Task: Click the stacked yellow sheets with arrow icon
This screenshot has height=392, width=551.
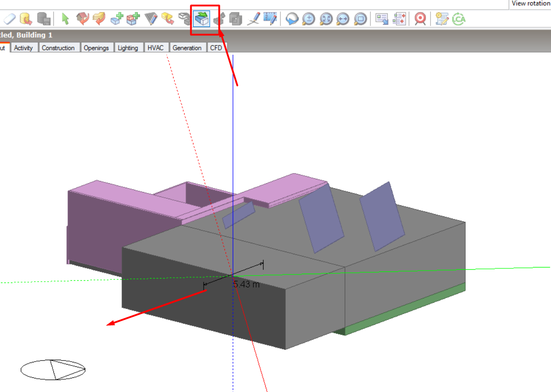Action: (x=99, y=19)
